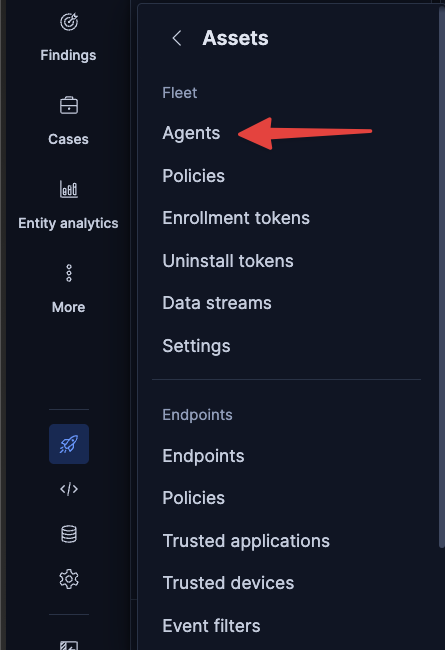Select Data streams

[217, 303]
